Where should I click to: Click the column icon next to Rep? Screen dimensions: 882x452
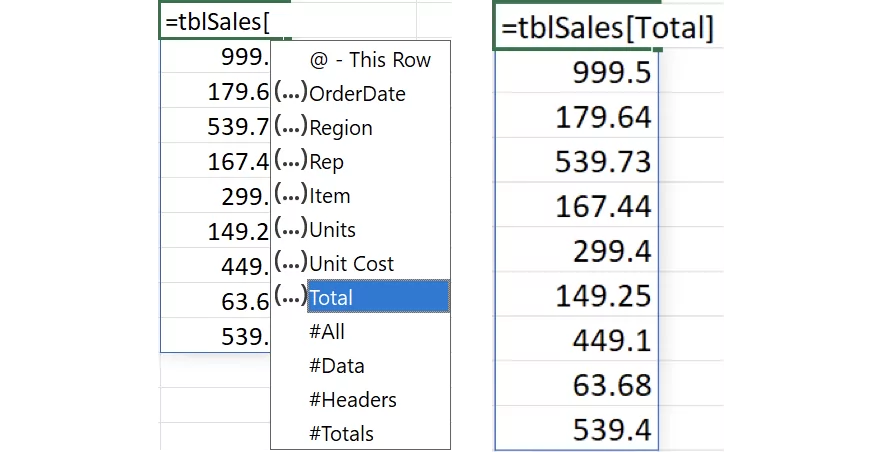[290, 162]
